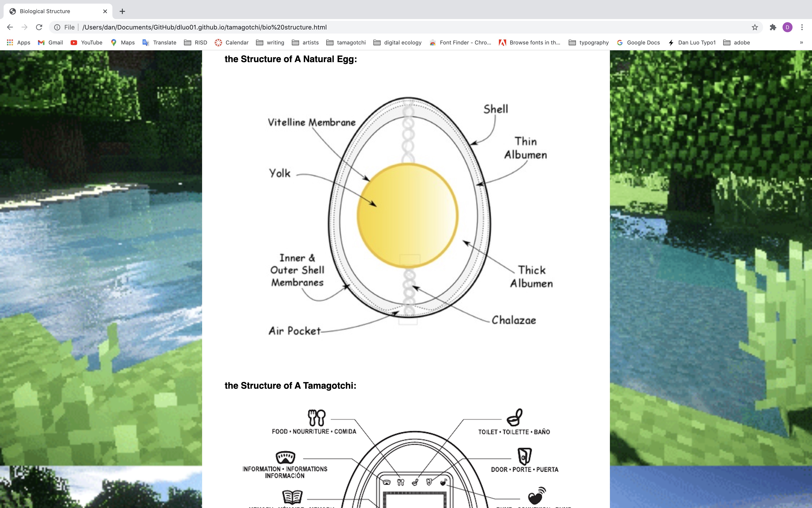812x508 pixels.
Task: Click the Tamagotchi information scale icon
Action: [x=285, y=457]
